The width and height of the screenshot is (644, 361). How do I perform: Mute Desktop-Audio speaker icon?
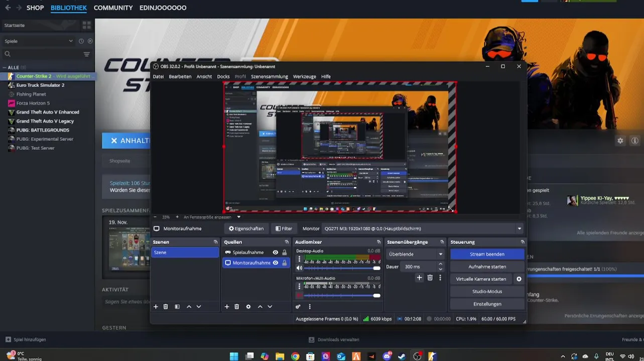(300, 268)
